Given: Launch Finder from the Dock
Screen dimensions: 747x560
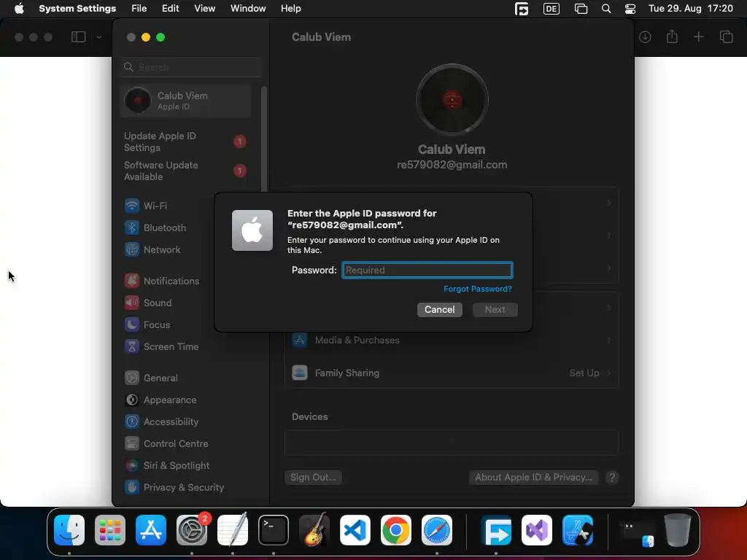Looking at the screenshot, I should click(69, 530).
